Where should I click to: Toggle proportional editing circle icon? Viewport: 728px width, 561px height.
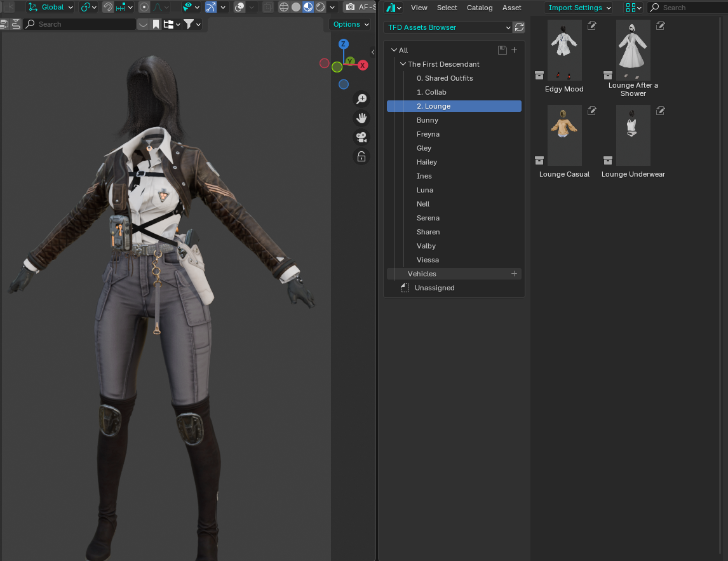point(144,7)
